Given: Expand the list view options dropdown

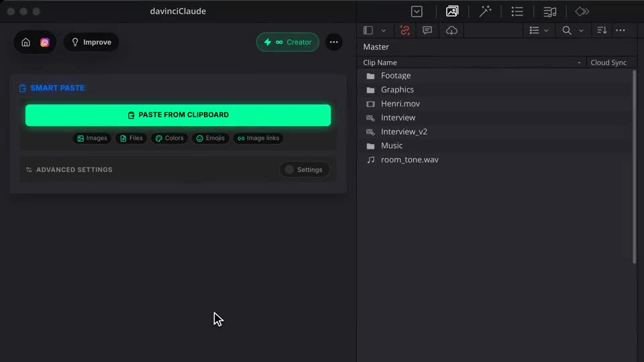Looking at the screenshot, I should pos(546,30).
